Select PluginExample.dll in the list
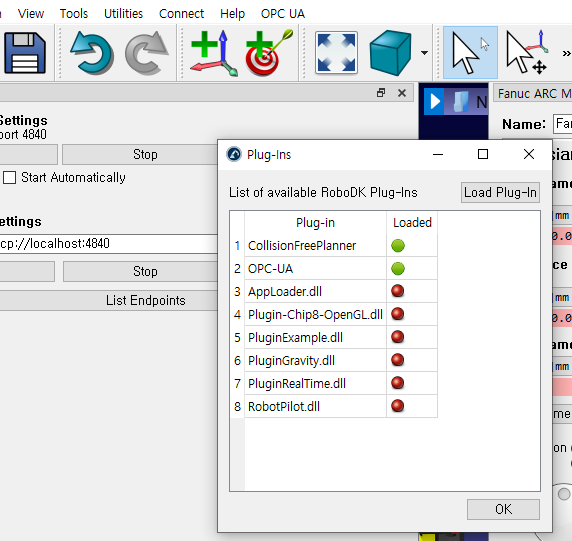572x541 pixels. click(315, 337)
